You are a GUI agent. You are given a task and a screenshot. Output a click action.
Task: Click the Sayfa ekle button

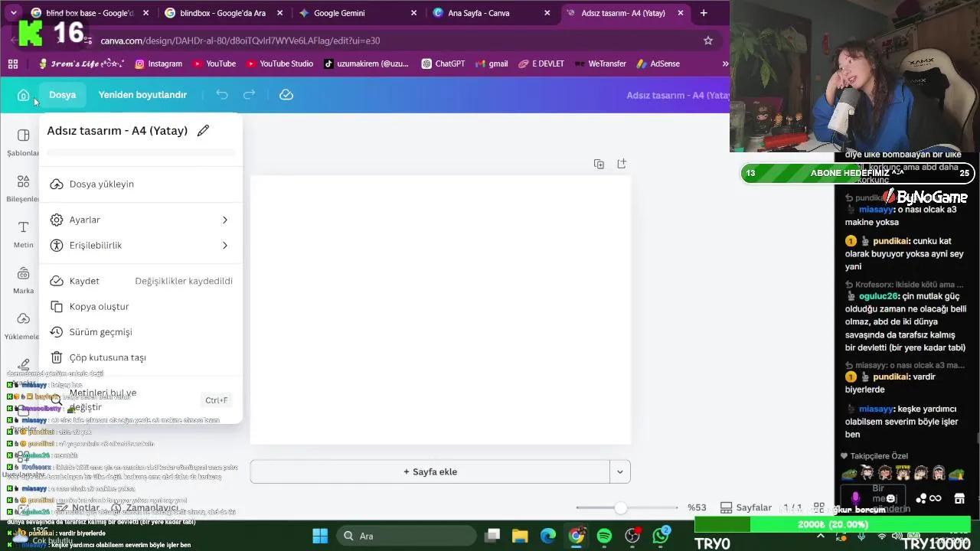click(x=430, y=471)
